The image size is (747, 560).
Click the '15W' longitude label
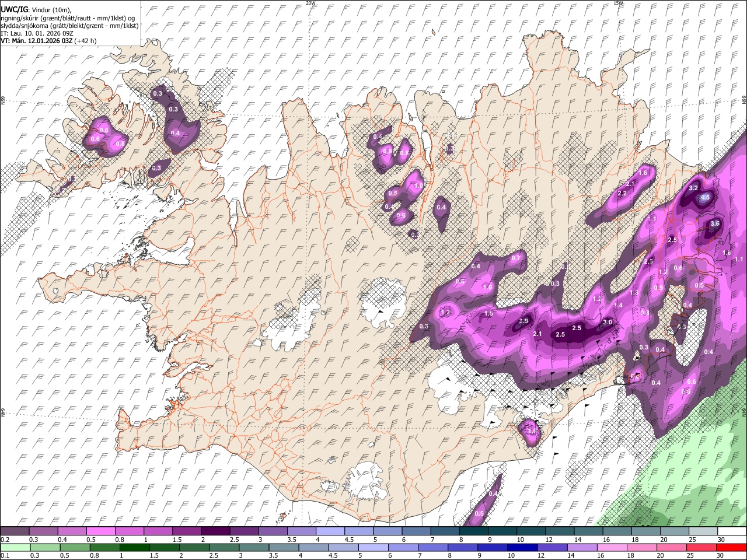tap(619, 3)
